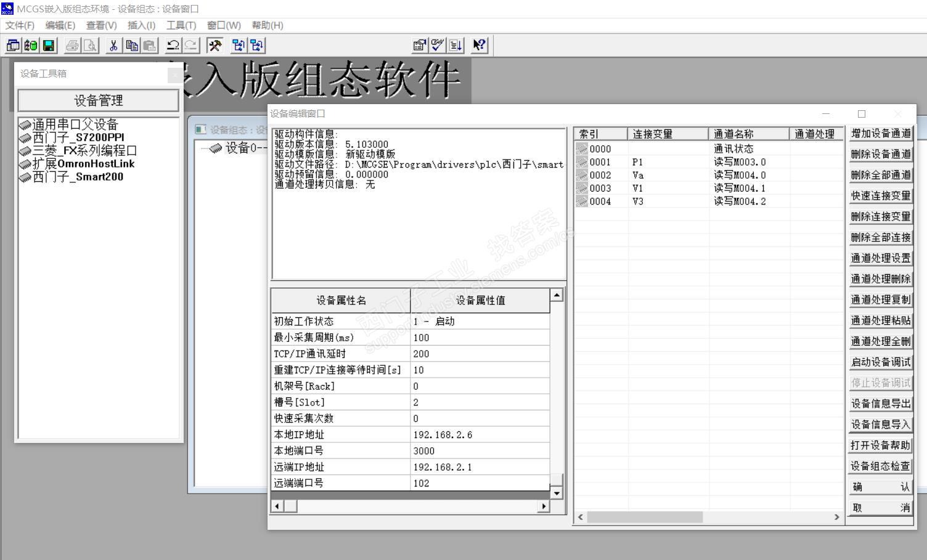This screenshot has height=560, width=927.
Task: Save the project with the floppy icon
Action: coord(49,45)
